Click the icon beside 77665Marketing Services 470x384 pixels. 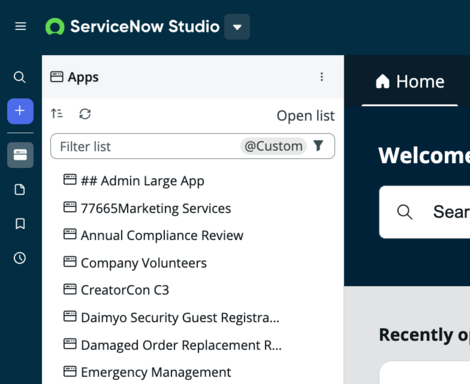coord(70,207)
